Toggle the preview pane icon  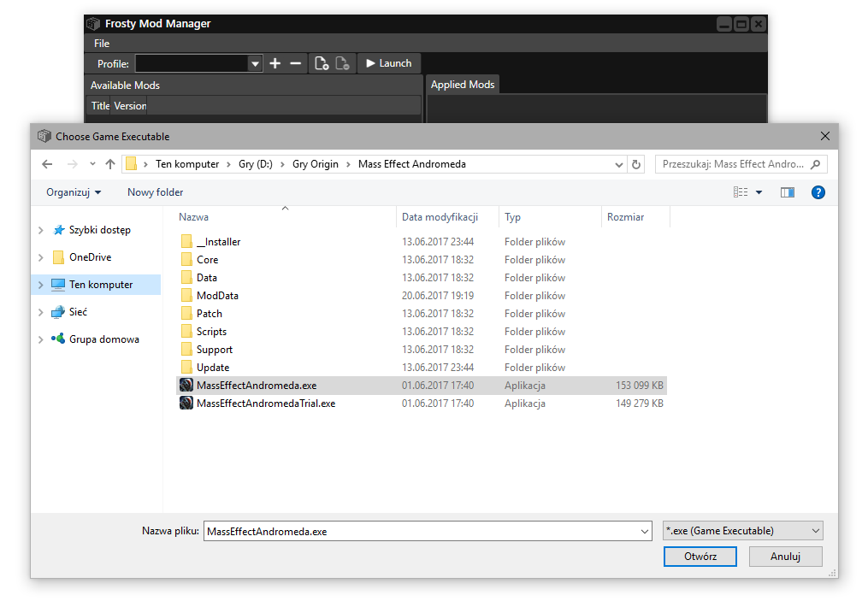coord(787,192)
